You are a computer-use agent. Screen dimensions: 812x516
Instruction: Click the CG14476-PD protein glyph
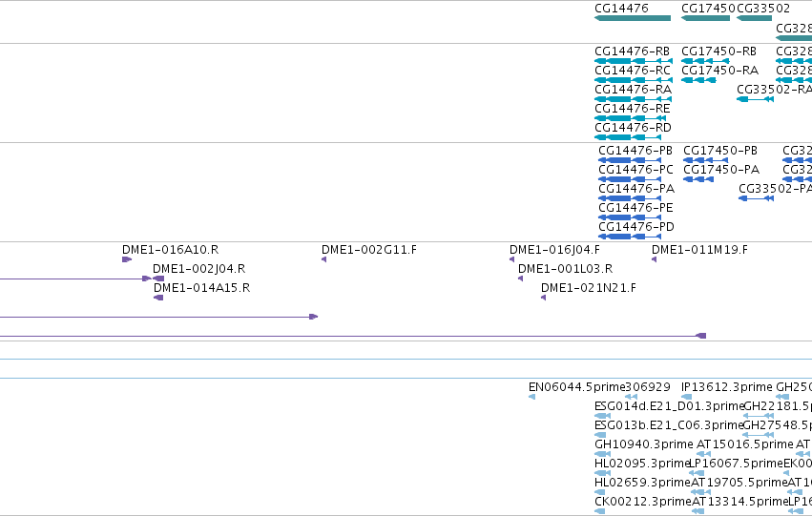630,237
